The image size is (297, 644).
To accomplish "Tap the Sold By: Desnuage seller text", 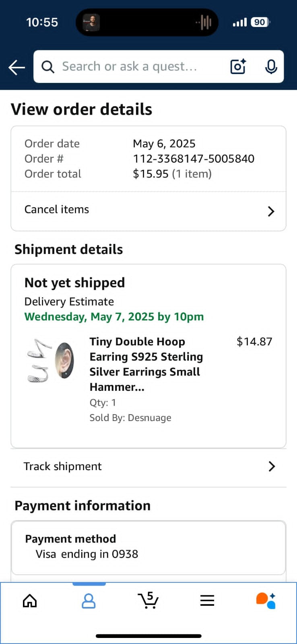I will point(130,418).
